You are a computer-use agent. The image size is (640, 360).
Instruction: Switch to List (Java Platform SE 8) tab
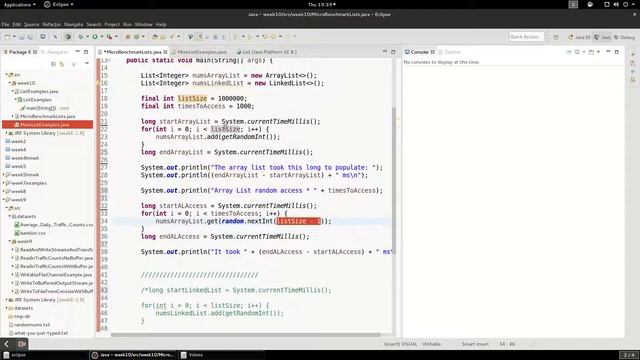point(267,52)
